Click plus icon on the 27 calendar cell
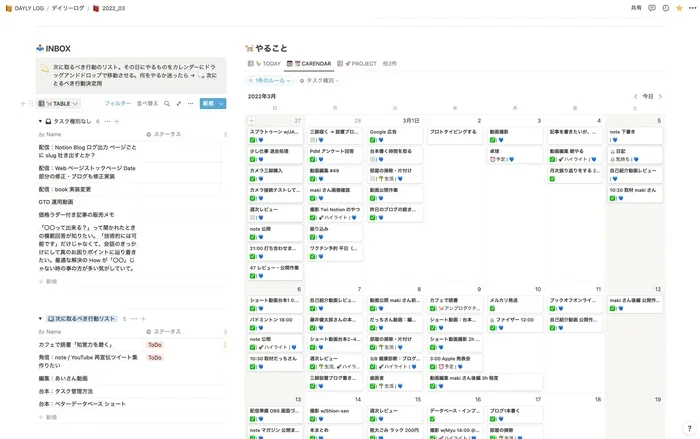Screen dimensions: 700x439 pos(251,121)
